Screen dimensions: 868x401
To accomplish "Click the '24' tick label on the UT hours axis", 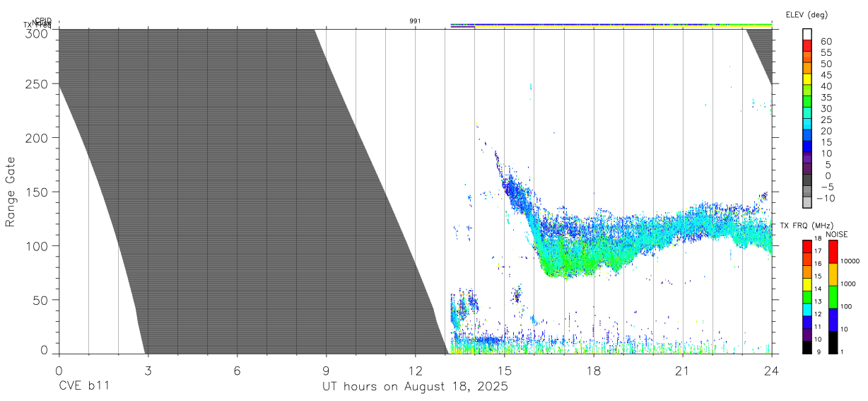I will [x=772, y=371].
